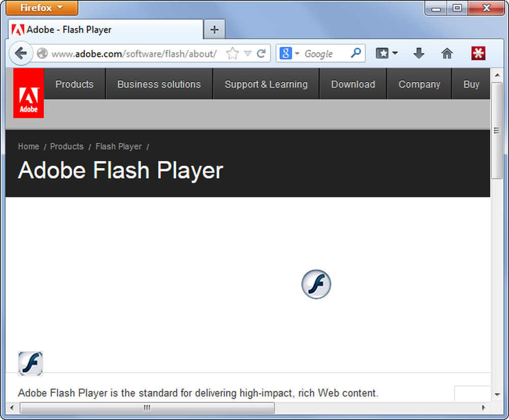
Task: Click the horizontal scrollbar left arrow
Action: (x=12, y=408)
